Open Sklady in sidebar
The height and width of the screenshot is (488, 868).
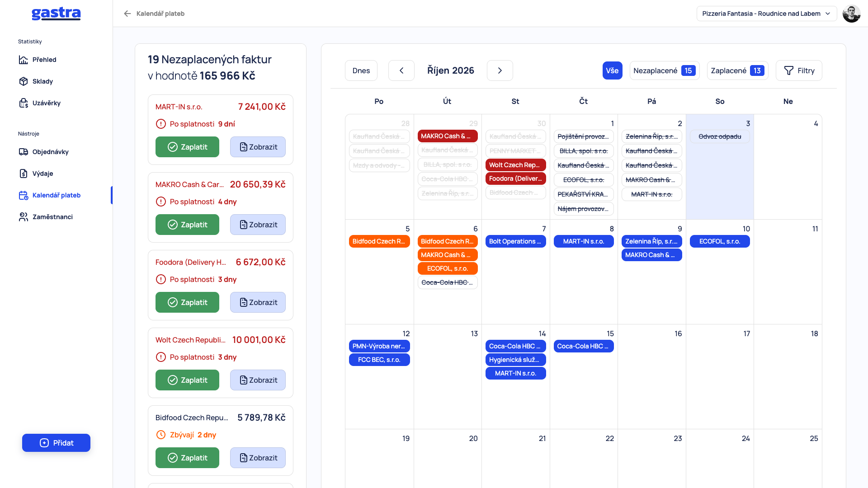42,81
